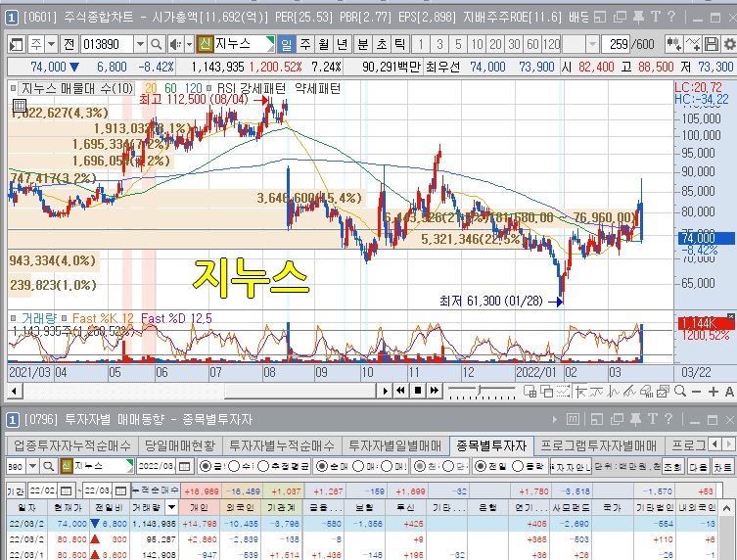The height and width of the screenshot is (560, 737).
Task: Click the 월 monthly period button
Action: [x=323, y=45]
